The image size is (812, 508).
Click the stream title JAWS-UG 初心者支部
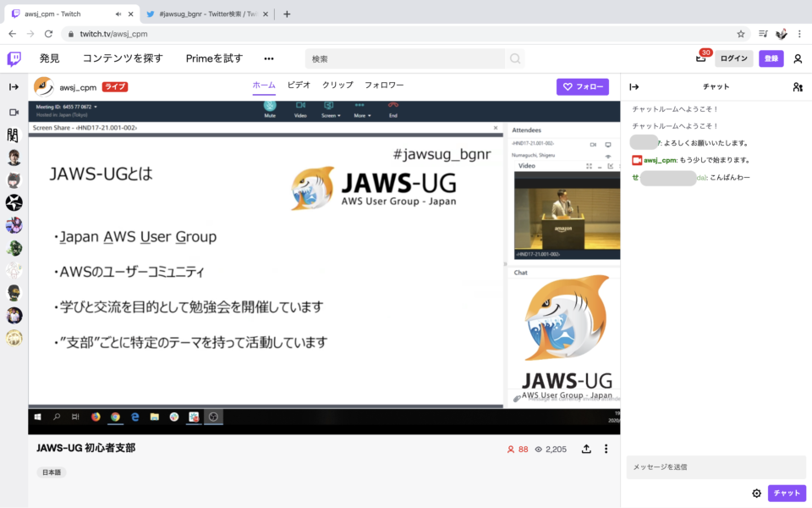click(x=86, y=448)
